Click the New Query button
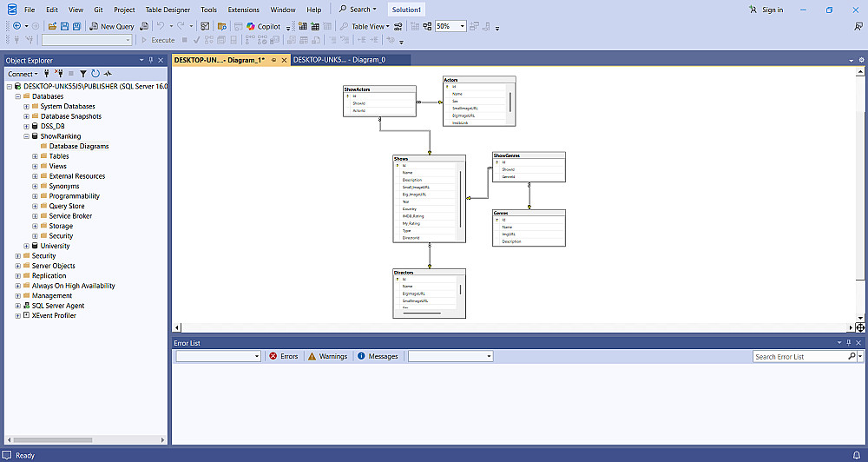This screenshot has height=462, width=868. 111,26
